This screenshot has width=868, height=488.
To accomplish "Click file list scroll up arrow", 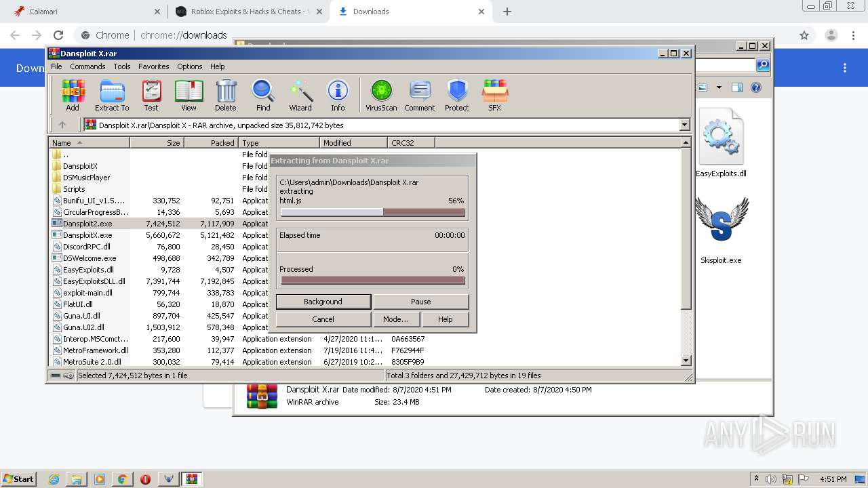I will 686,142.
